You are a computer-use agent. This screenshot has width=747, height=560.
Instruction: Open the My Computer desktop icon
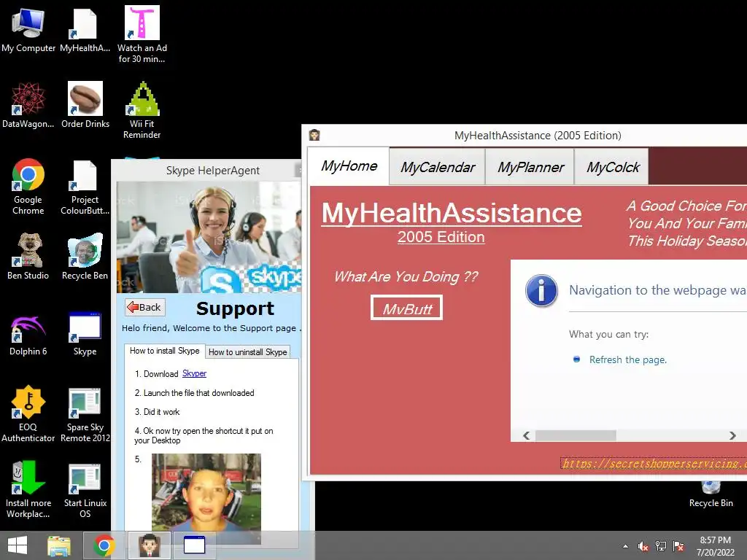[28, 30]
